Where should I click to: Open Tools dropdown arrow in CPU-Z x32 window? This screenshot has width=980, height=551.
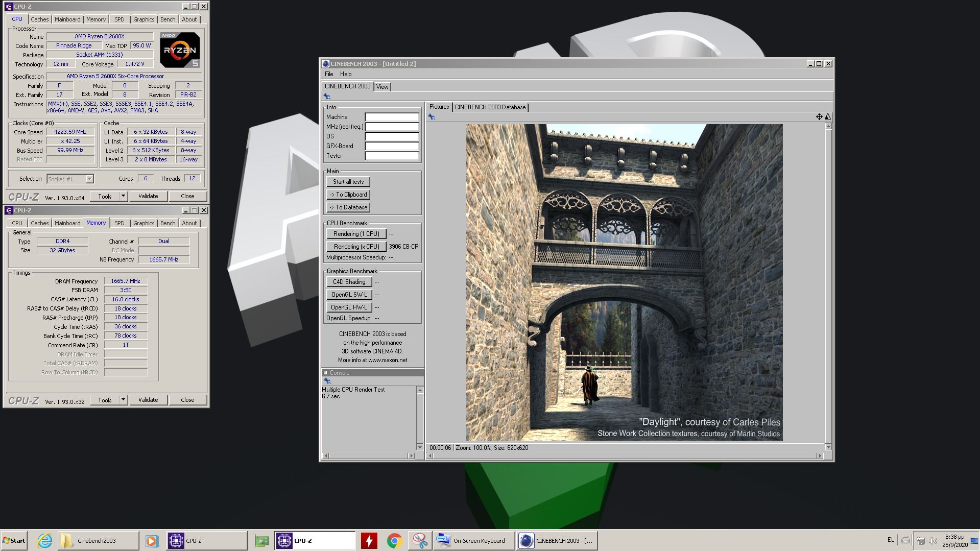pos(123,400)
